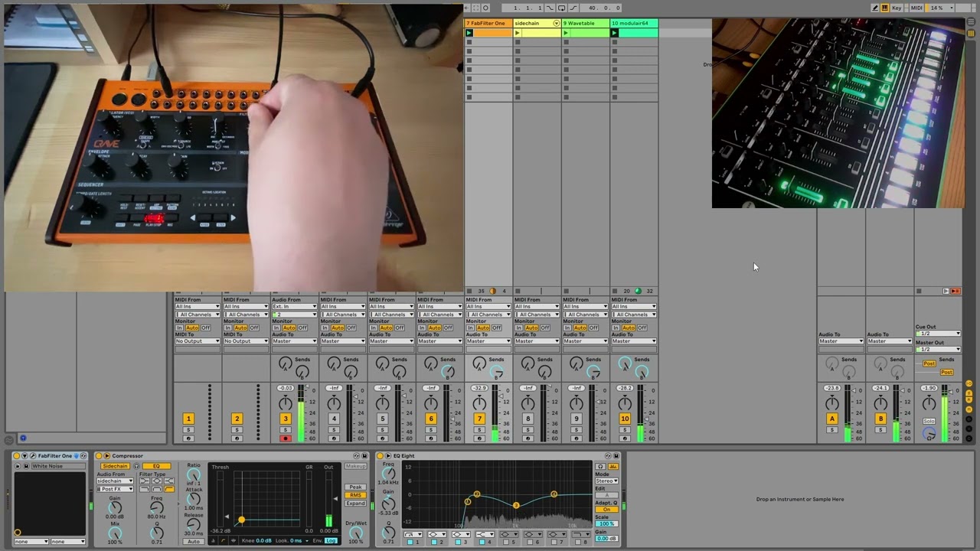
Task: Open track 7 Audio To dropdown showing Master
Action: click(488, 341)
